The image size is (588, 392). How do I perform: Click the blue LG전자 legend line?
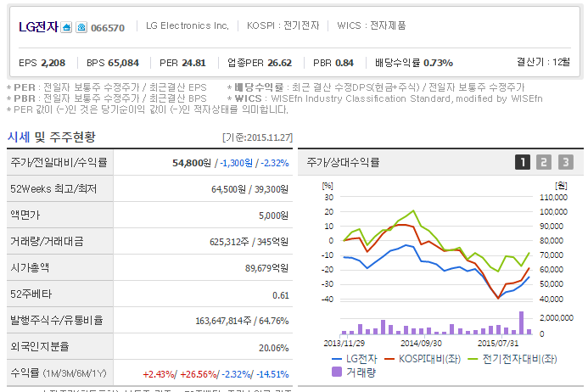337,359
